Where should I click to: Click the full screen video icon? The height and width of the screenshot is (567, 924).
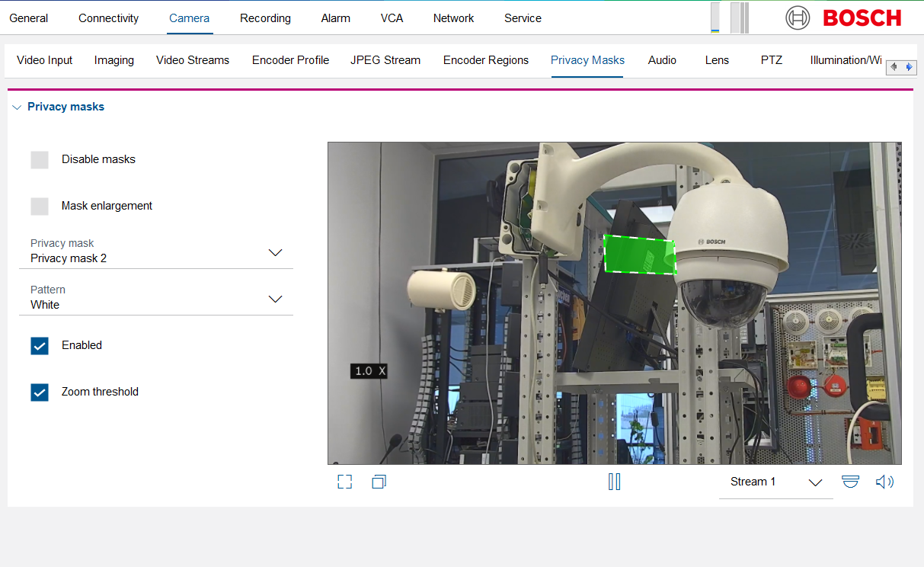click(x=345, y=482)
